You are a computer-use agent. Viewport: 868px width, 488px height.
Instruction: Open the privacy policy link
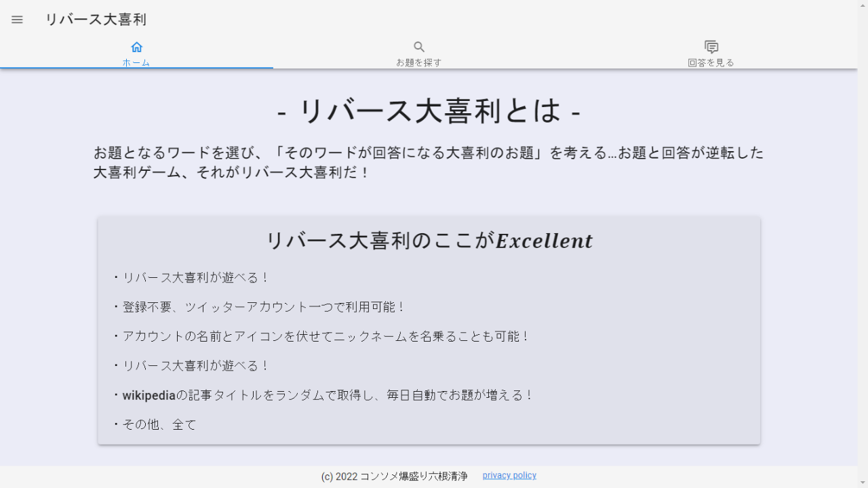pos(509,476)
